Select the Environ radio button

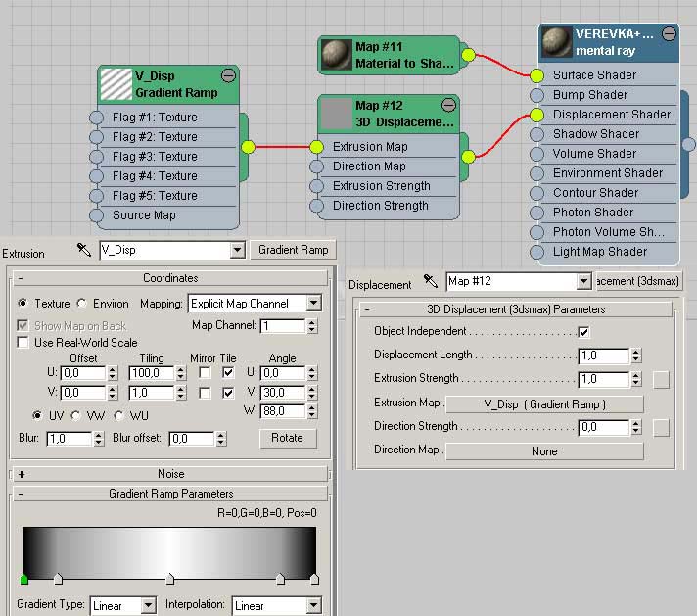pyautogui.click(x=82, y=304)
